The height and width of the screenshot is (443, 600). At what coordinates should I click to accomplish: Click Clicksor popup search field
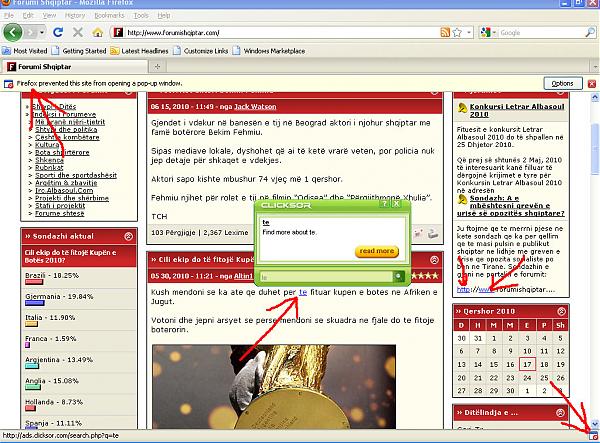[326, 276]
